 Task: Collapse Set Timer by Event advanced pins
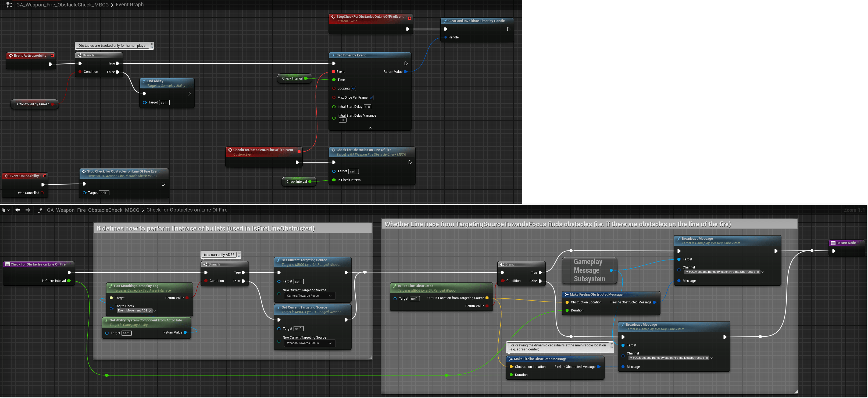(370, 128)
